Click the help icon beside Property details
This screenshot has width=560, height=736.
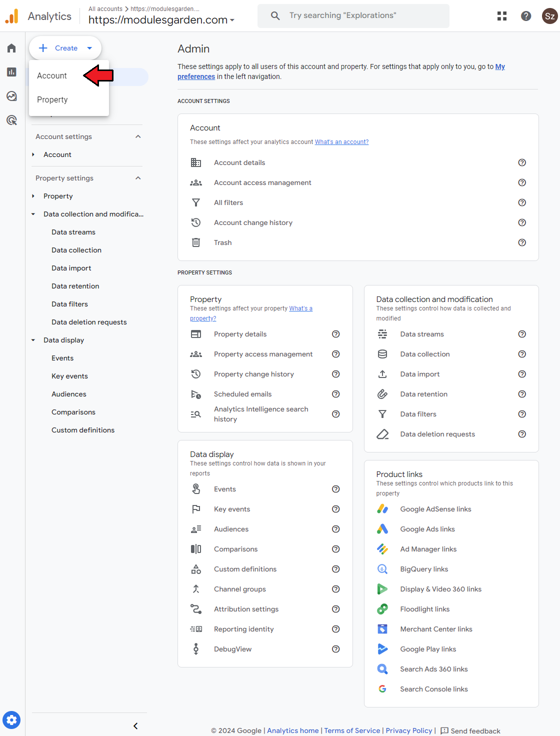(x=336, y=334)
